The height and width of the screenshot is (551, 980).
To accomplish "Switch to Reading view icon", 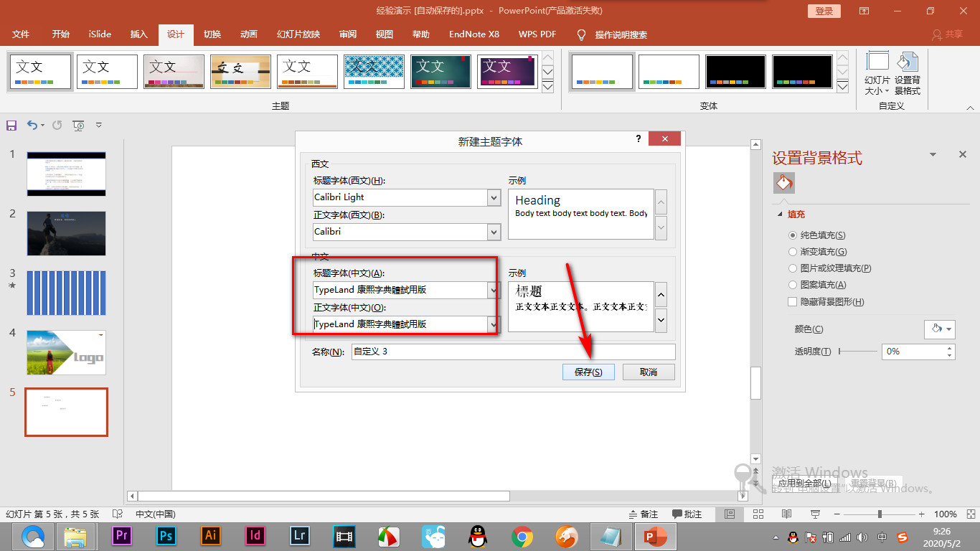I will (x=787, y=514).
